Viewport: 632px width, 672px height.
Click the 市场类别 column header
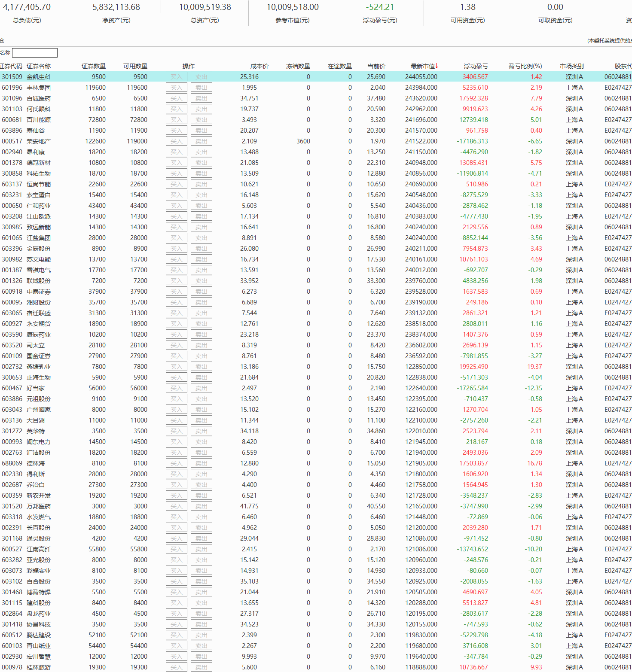coord(571,66)
